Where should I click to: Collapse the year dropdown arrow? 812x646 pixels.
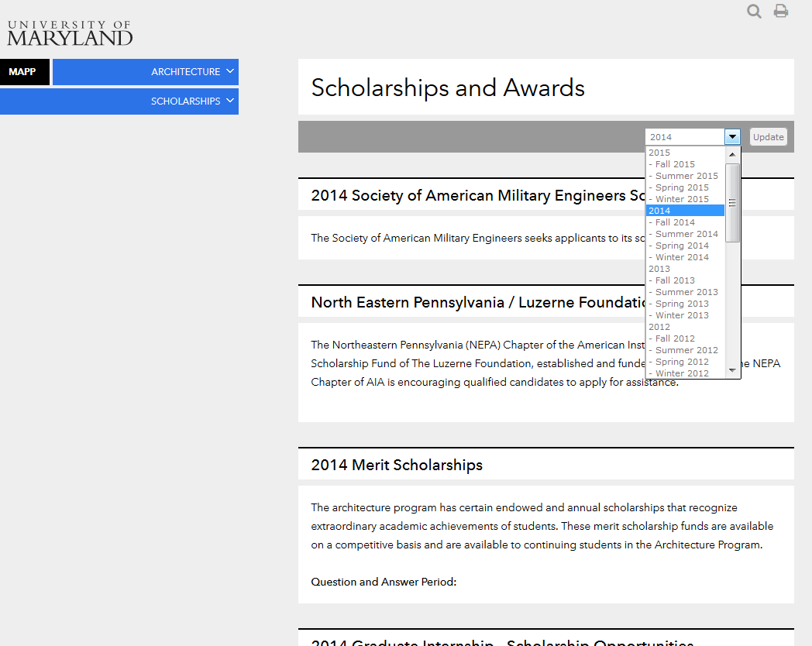[732, 136]
